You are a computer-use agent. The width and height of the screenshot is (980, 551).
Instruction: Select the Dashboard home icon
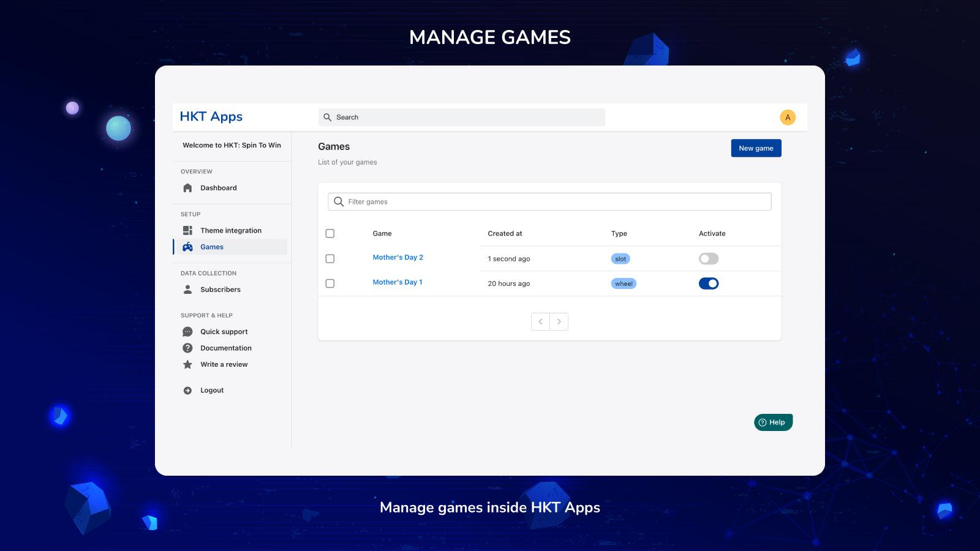[187, 188]
